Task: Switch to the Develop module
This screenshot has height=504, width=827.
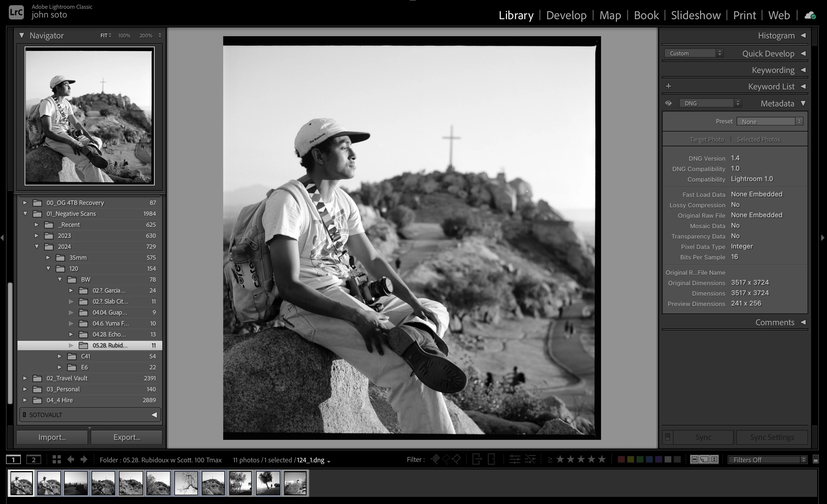Action: 566,15
